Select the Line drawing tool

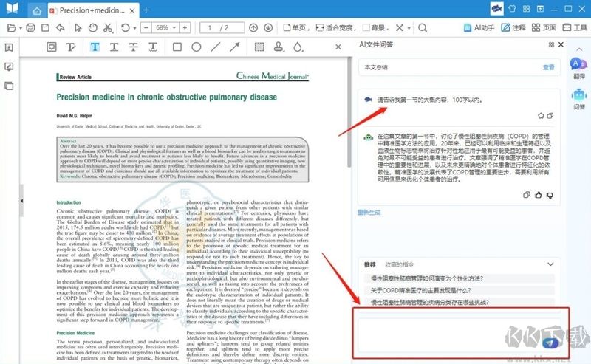pyautogui.click(x=216, y=47)
